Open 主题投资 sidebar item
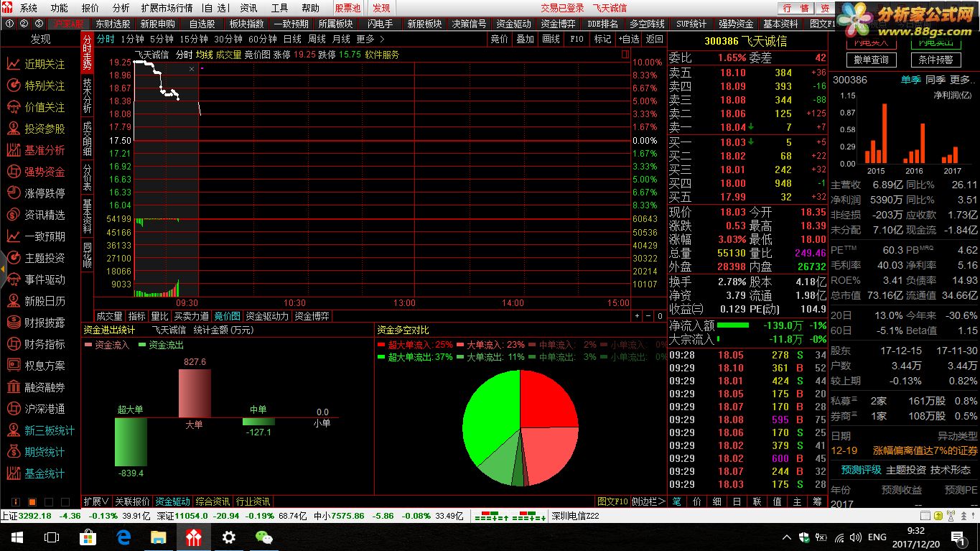Screen dimensions: 980x551 pos(36,258)
